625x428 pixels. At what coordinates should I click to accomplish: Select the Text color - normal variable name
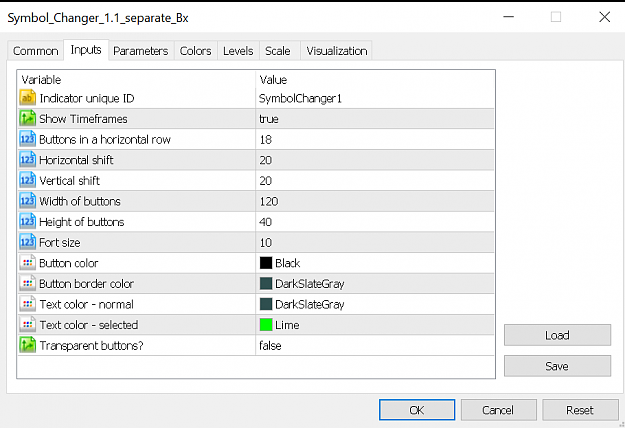(86, 304)
